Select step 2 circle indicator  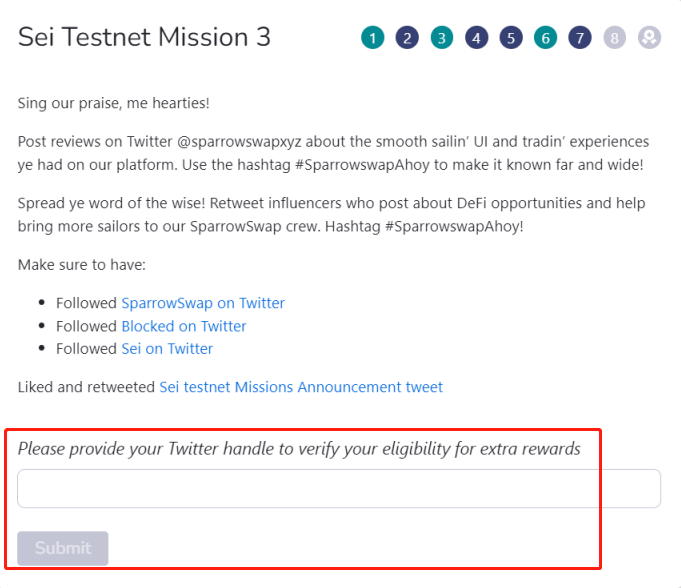(x=407, y=38)
